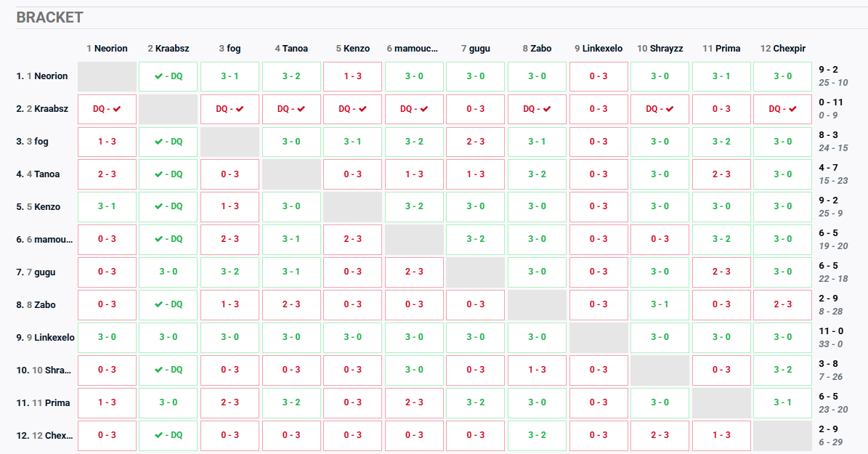
Task: View Neorion vs Linkexelo 0 - 3 result
Action: tap(599, 76)
